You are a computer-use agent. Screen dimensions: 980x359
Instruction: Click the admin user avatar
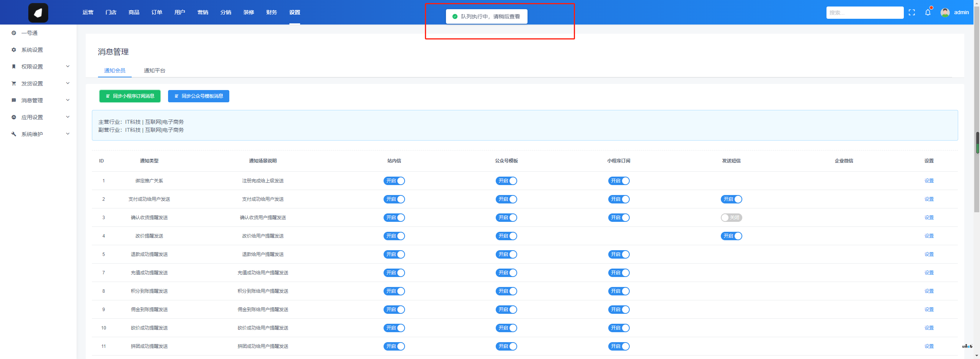945,13
